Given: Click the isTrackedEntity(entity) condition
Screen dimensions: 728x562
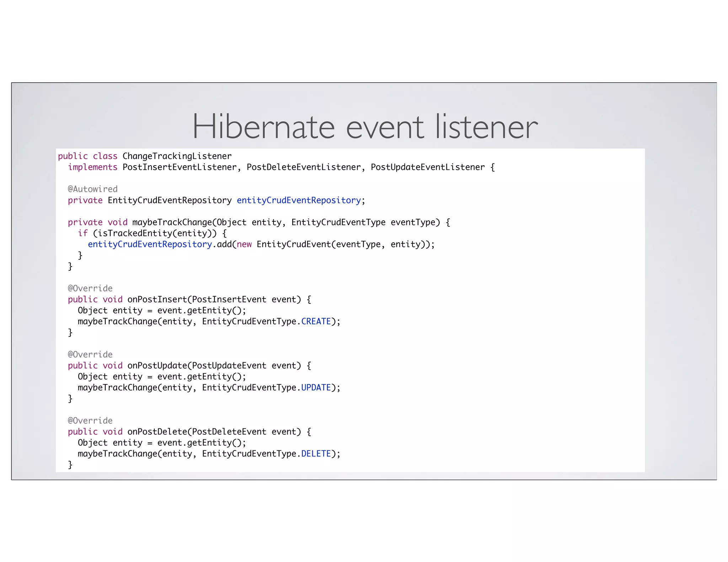Looking at the screenshot, I should point(154,233).
